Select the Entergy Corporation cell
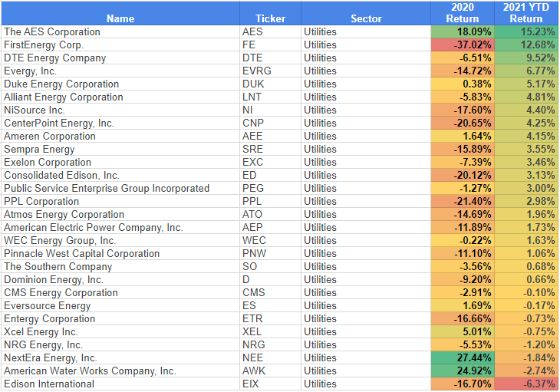The image size is (560, 392). 120,319
